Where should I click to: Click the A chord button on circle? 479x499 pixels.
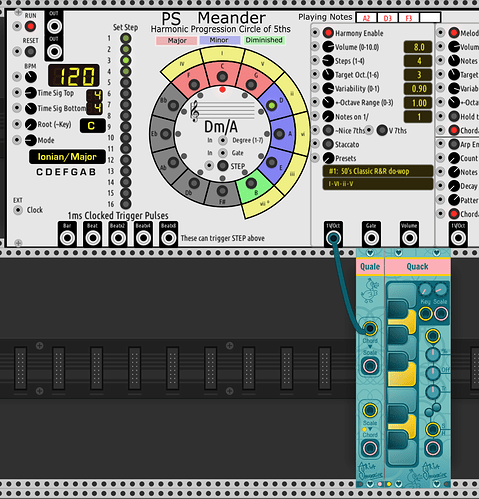279,134
